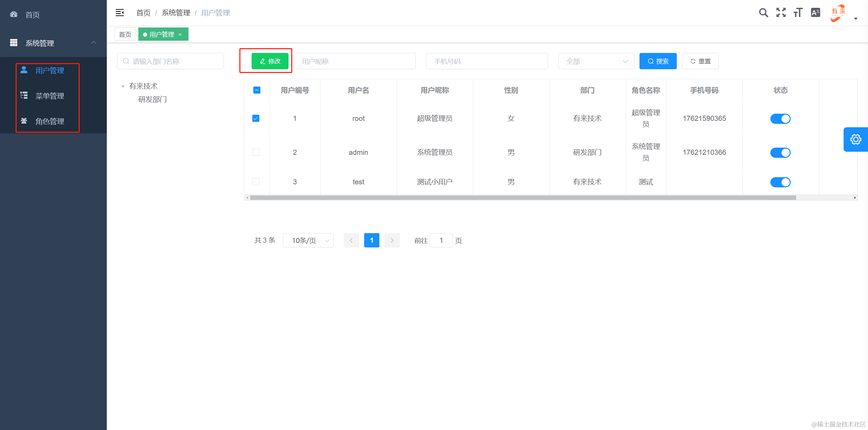Focus the 手机号码 search field

click(487, 61)
